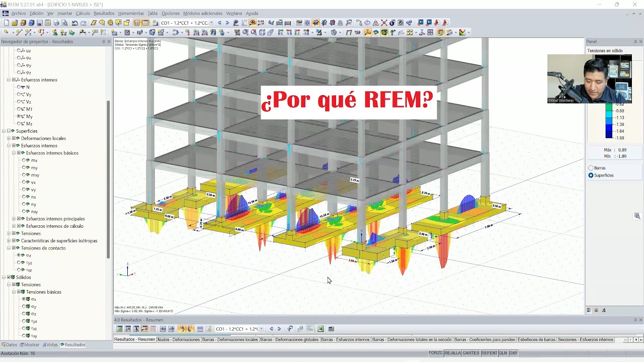The image size is (644, 362).
Task: Click the panel side tool icon at right edge
Action: [x=637, y=216]
